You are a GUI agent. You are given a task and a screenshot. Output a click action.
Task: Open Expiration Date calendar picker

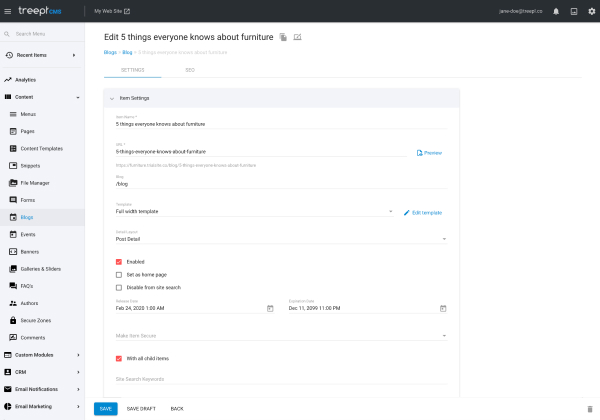(443, 308)
